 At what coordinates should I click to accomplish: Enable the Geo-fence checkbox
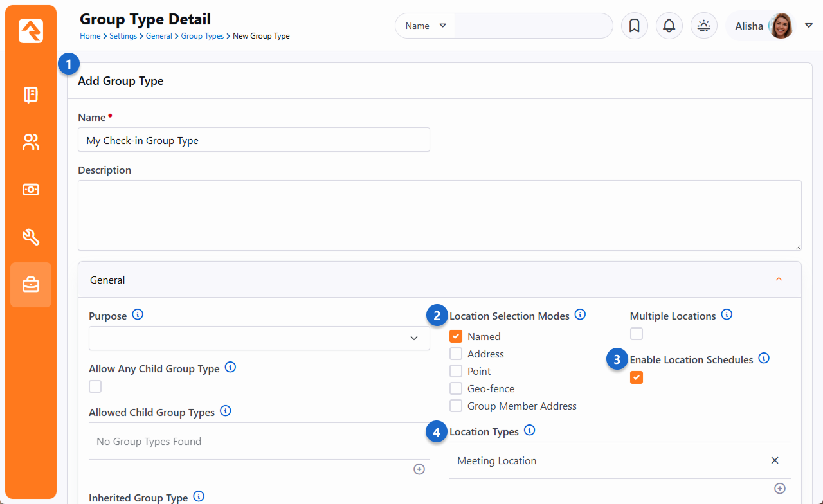click(x=456, y=388)
